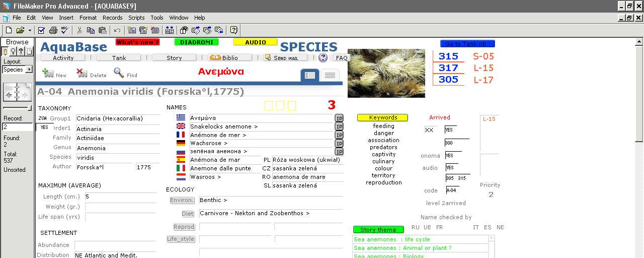The image size is (644, 258).
Task: Click the Go to Tank nb button
Action: 467,44
